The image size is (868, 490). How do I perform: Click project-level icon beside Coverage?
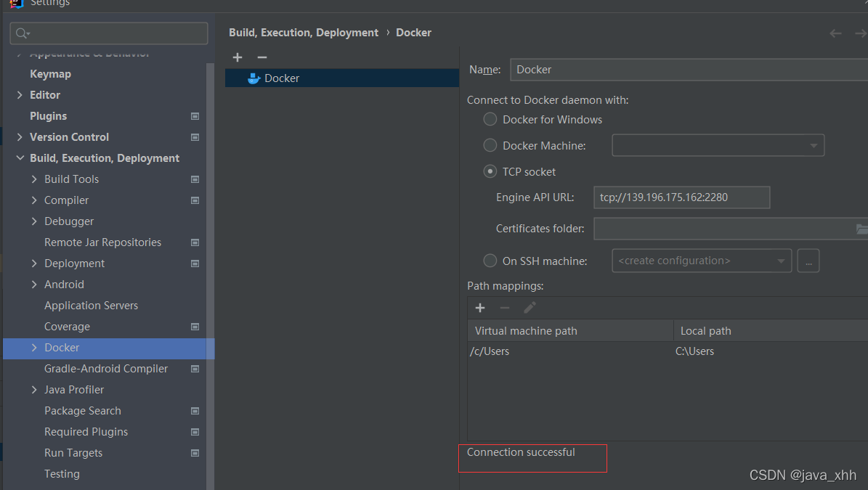click(x=195, y=327)
